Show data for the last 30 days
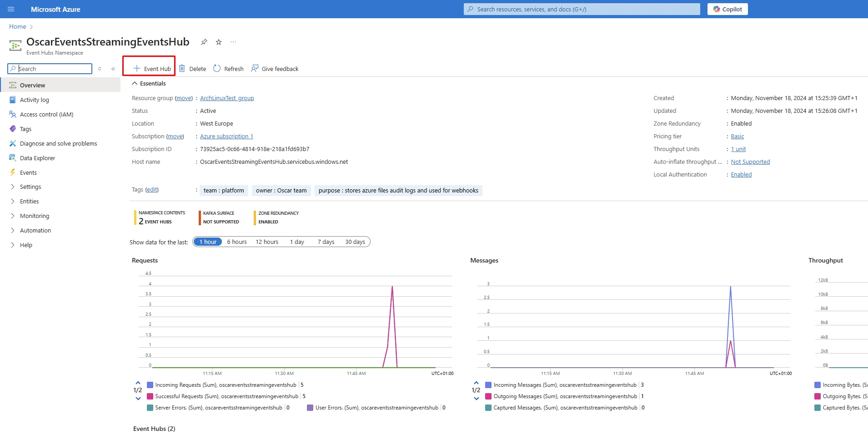The height and width of the screenshot is (435, 868). [x=355, y=242]
